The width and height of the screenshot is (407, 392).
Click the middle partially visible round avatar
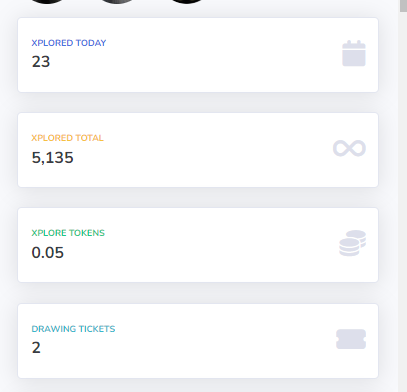pos(117,1)
